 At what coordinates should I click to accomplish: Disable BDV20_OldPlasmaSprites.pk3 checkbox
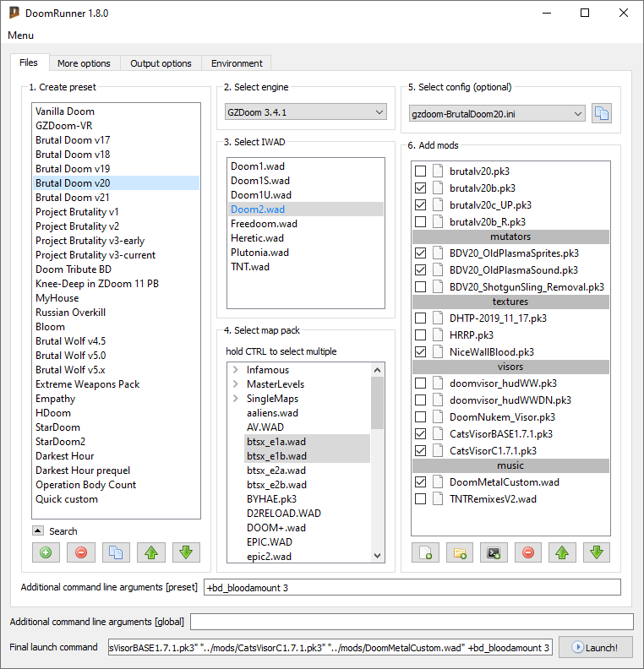[x=420, y=253]
